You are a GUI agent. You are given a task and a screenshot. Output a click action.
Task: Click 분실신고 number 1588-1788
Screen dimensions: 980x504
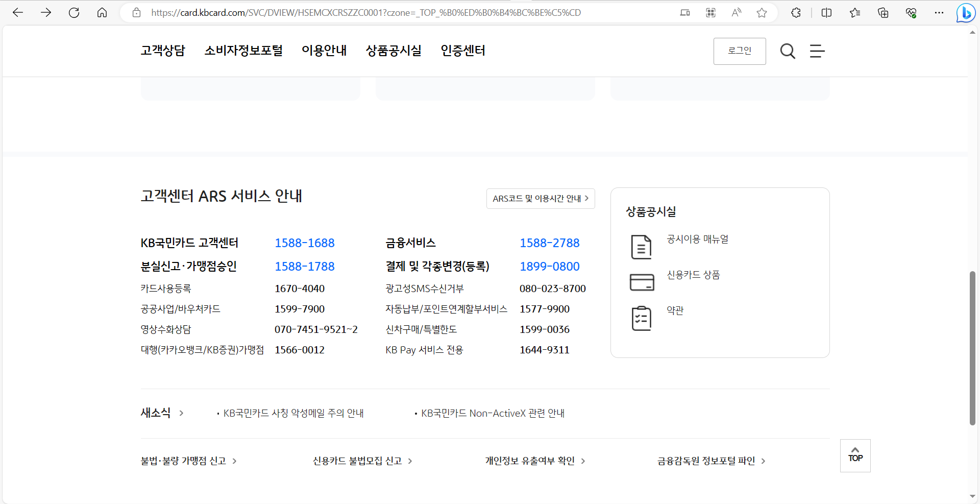tap(305, 267)
